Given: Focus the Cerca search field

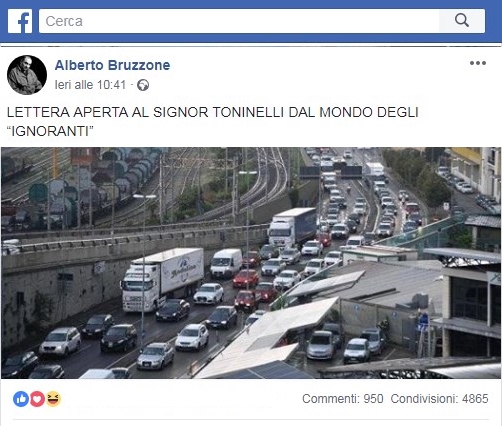Looking at the screenshot, I should [239, 21].
